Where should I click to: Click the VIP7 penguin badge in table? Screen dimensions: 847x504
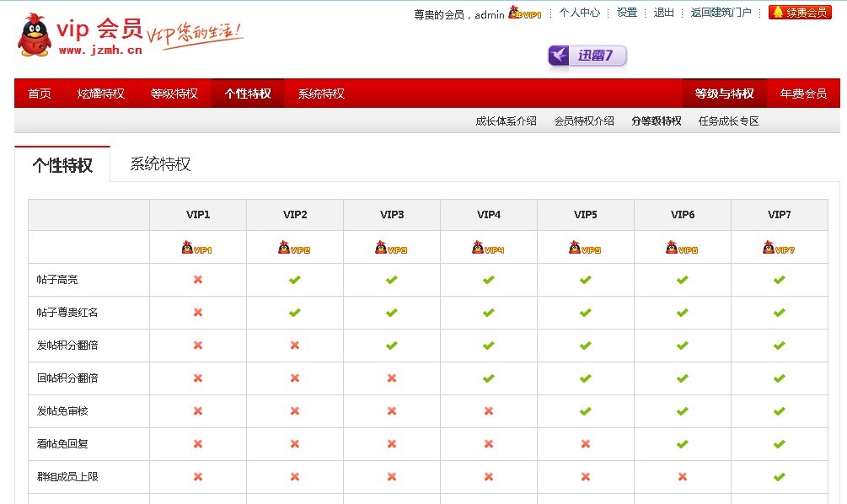779,248
